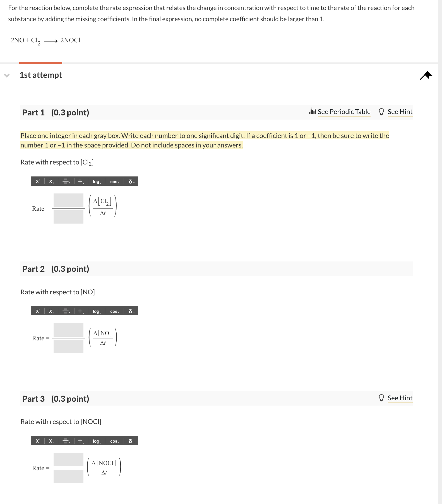
Task: Click the orange progress bar above 1st attempt
Action: [40, 63]
